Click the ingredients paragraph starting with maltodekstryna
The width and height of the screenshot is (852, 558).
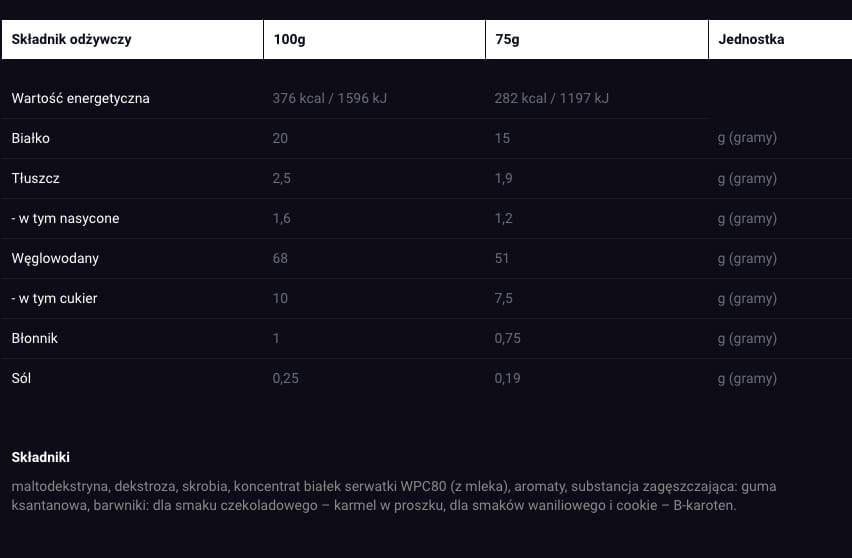(394, 496)
